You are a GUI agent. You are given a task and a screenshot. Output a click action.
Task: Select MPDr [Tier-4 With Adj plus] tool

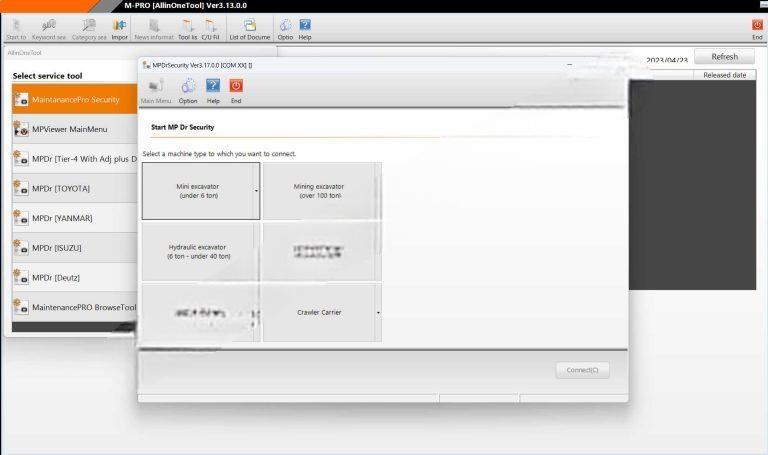click(x=74, y=159)
